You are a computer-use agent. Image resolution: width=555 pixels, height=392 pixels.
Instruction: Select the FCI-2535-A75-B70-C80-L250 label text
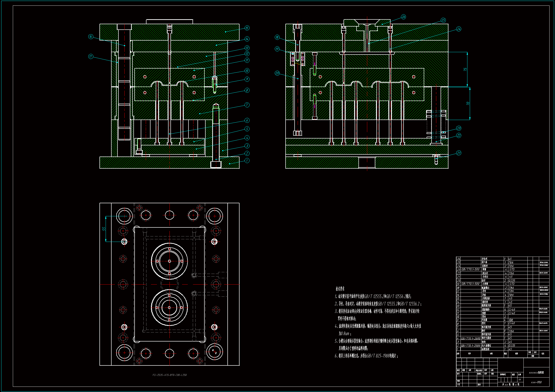click(x=169, y=375)
